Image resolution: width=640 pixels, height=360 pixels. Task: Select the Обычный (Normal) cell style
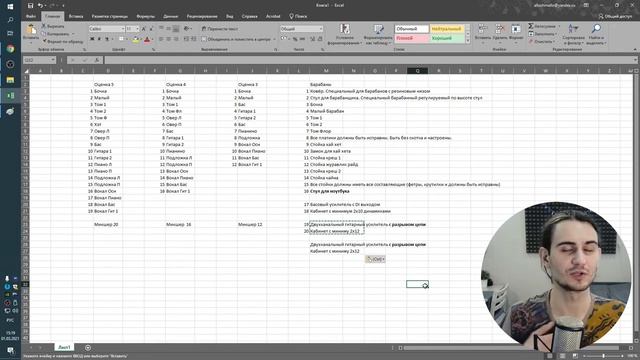(x=411, y=29)
